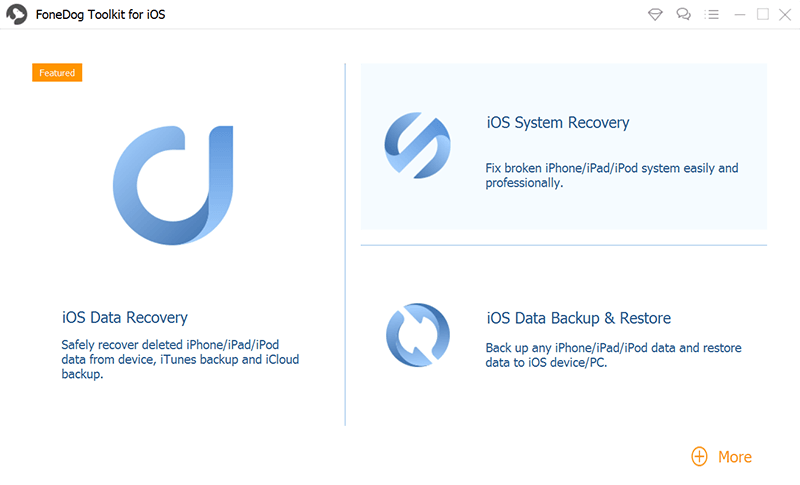Open iOS System Recovery title

pyautogui.click(x=558, y=123)
